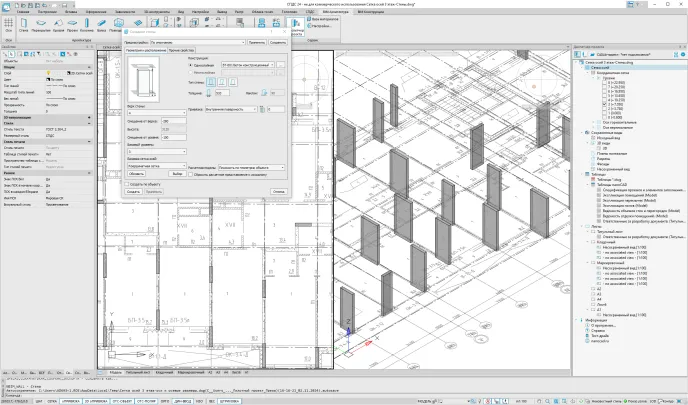
Task: Toggle the Сбросить двусистемные представления checkbox
Action: [192, 173]
